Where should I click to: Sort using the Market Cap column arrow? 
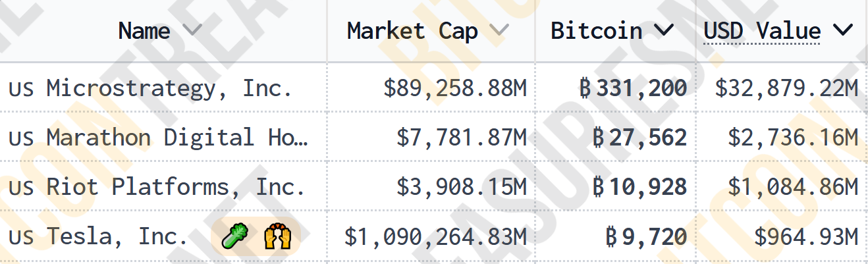click(x=499, y=30)
